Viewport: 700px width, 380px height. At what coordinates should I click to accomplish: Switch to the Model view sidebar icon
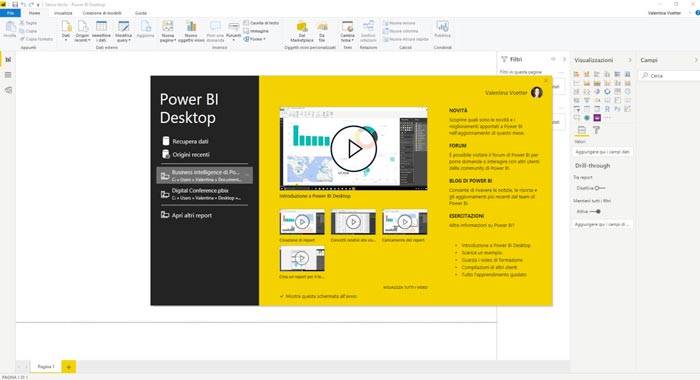pyautogui.click(x=8, y=90)
